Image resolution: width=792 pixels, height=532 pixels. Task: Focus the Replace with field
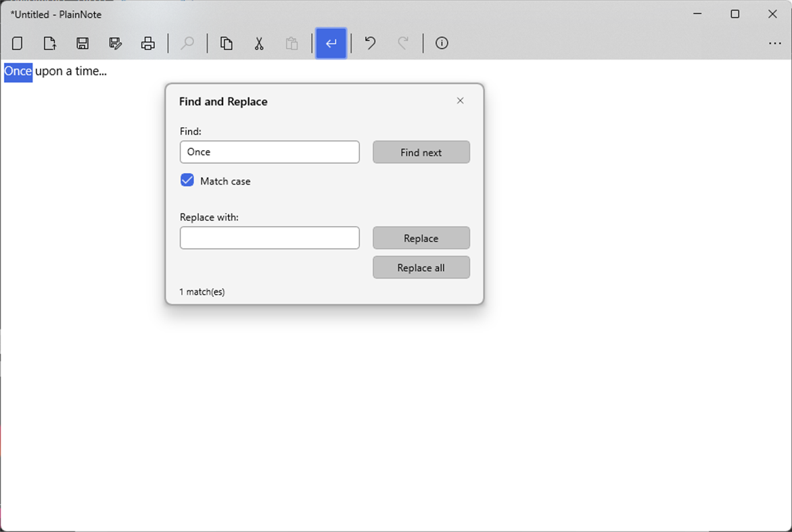pos(269,237)
